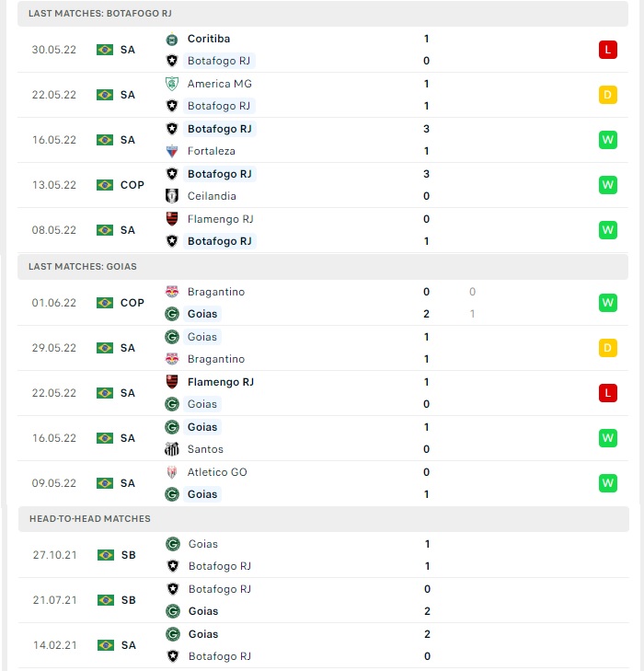Select Last Matches: Goias section header
The image size is (644, 671).
323,267
